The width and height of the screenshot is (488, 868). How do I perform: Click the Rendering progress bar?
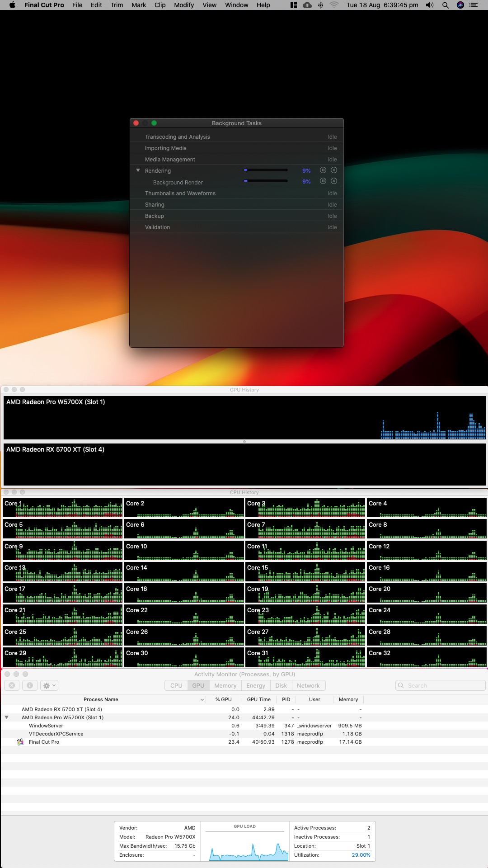pyautogui.click(x=266, y=170)
